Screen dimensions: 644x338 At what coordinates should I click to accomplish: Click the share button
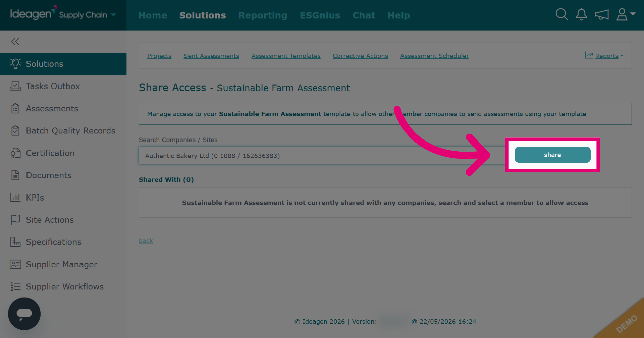(x=552, y=155)
